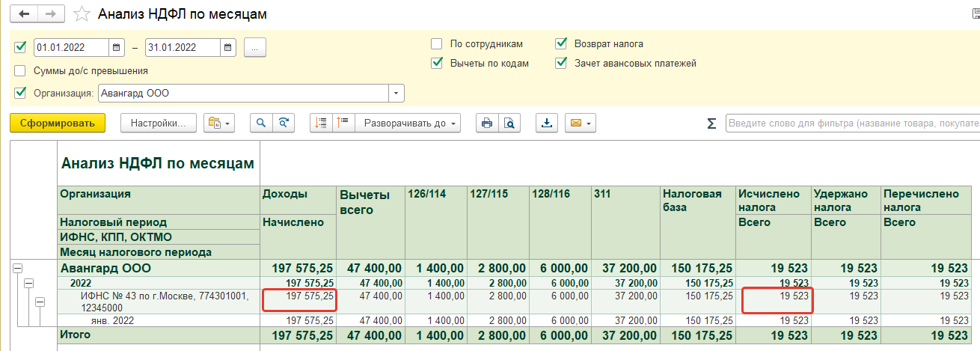
Task: Open the Организация dropdown arrow
Action: (x=396, y=94)
